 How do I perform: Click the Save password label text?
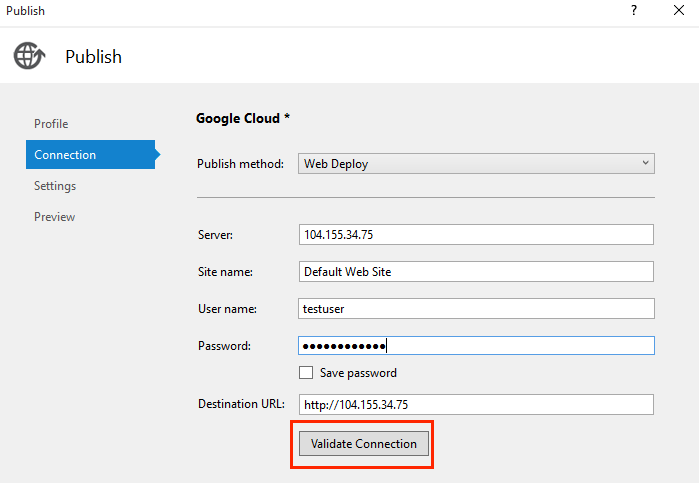click(358, 373)
